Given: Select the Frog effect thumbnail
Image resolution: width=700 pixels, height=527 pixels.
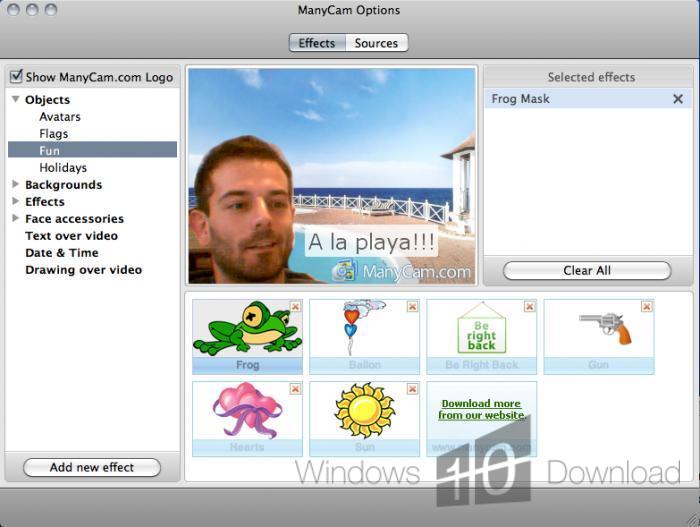Looking at the screenshot, I should click(247, 336).
